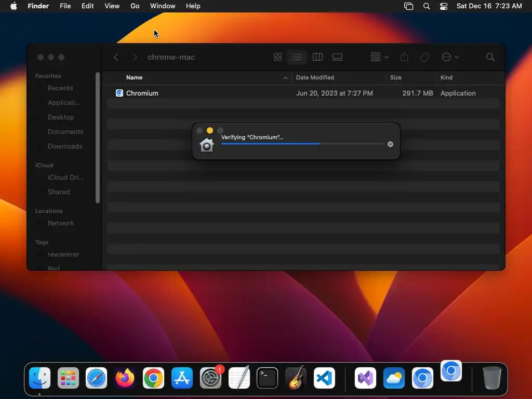Screen dimensions: 532x399
Task: Open Network in the sidebar
Action: pyautogui.click(x=61, y=223)
